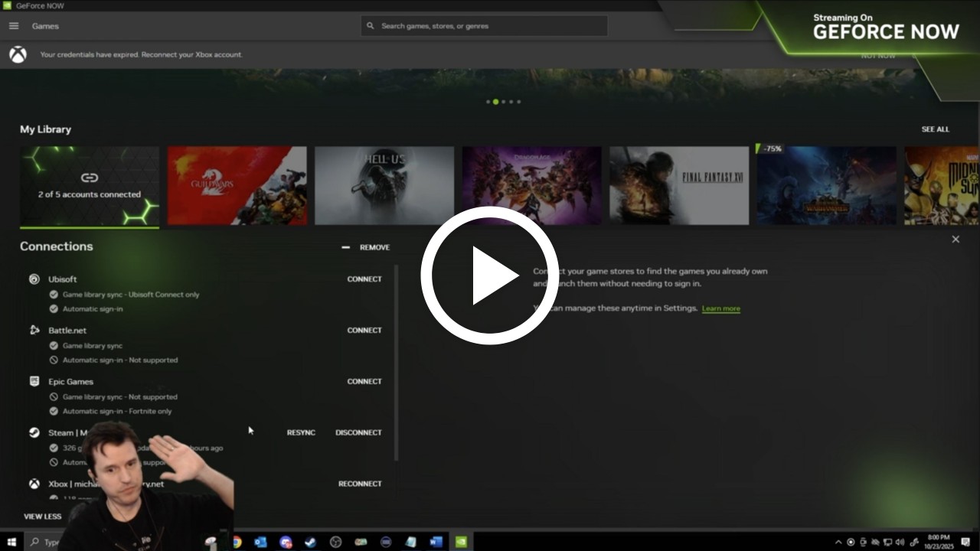
Task: Open NVIDIA GeForce NOW from the taskbar
Action: click(x=461, y=542)
